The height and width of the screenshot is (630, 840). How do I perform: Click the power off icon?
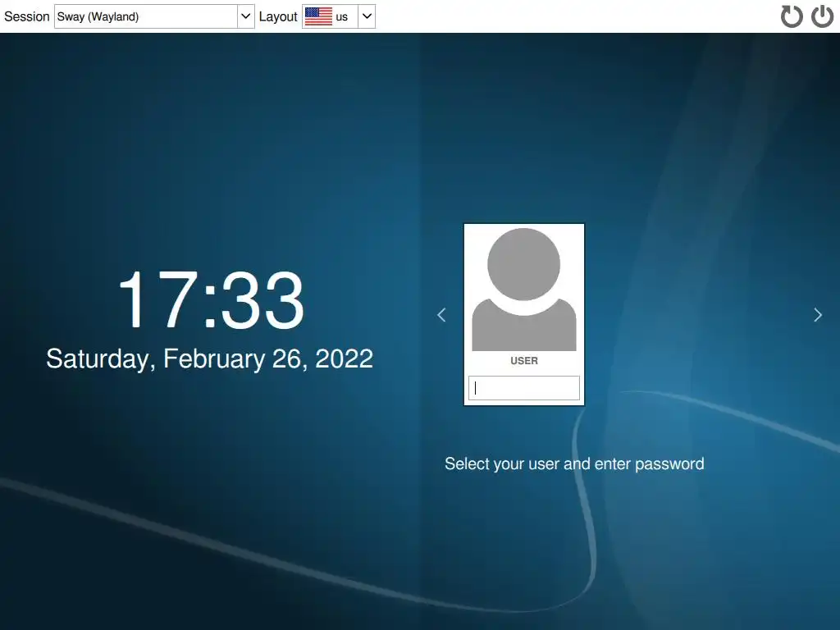click(822, 16)
